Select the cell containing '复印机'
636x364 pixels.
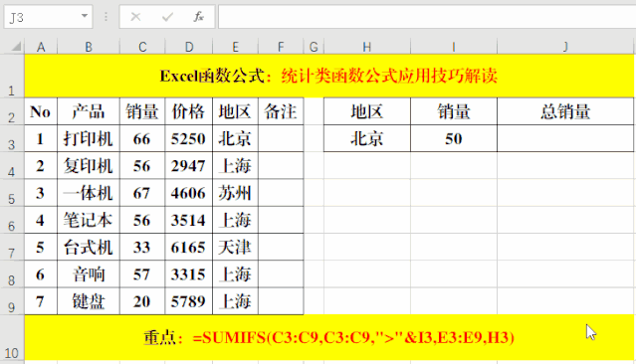89,166
